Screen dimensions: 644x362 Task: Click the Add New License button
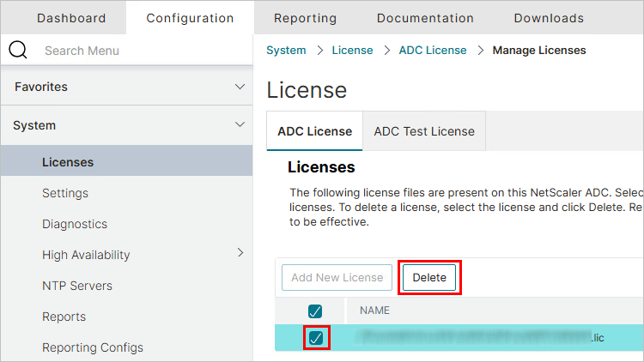pyautogui.click(x=337, y=278)
